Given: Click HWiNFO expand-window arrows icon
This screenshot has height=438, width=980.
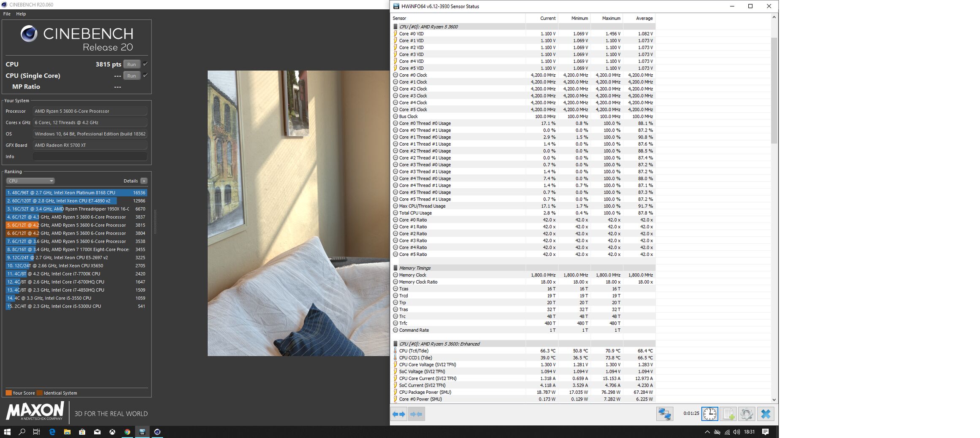Looking at the screenshot, I should [399, 414].
